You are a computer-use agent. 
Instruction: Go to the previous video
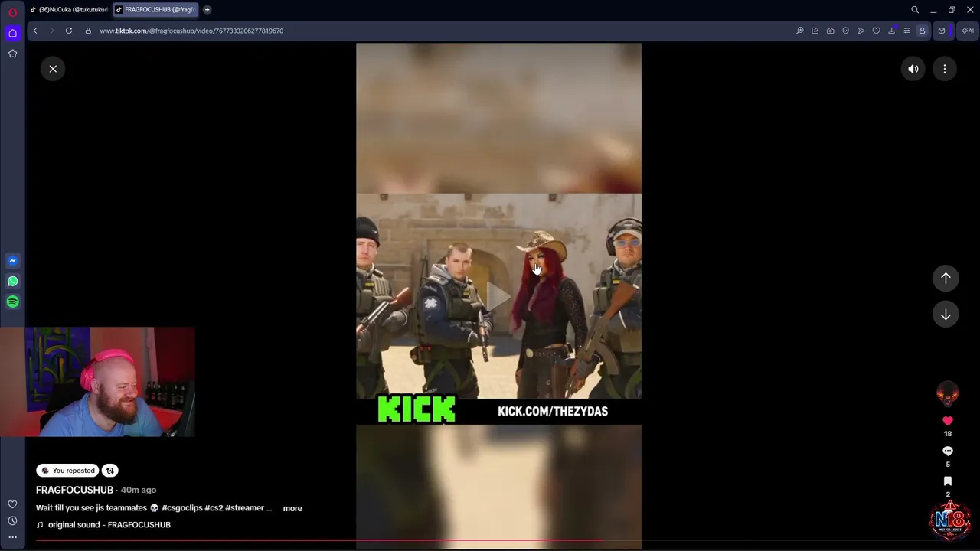pos(946,279)
